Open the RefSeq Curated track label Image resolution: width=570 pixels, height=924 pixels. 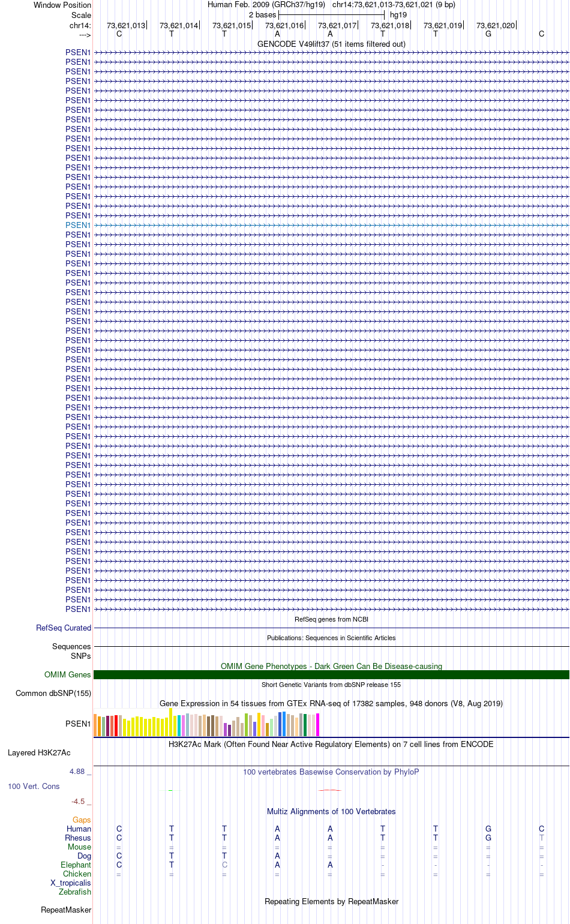64,628
